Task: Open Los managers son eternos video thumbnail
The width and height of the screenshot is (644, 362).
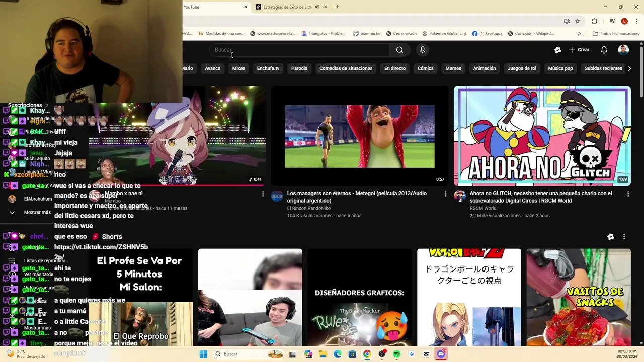Action: pos(360,136)
